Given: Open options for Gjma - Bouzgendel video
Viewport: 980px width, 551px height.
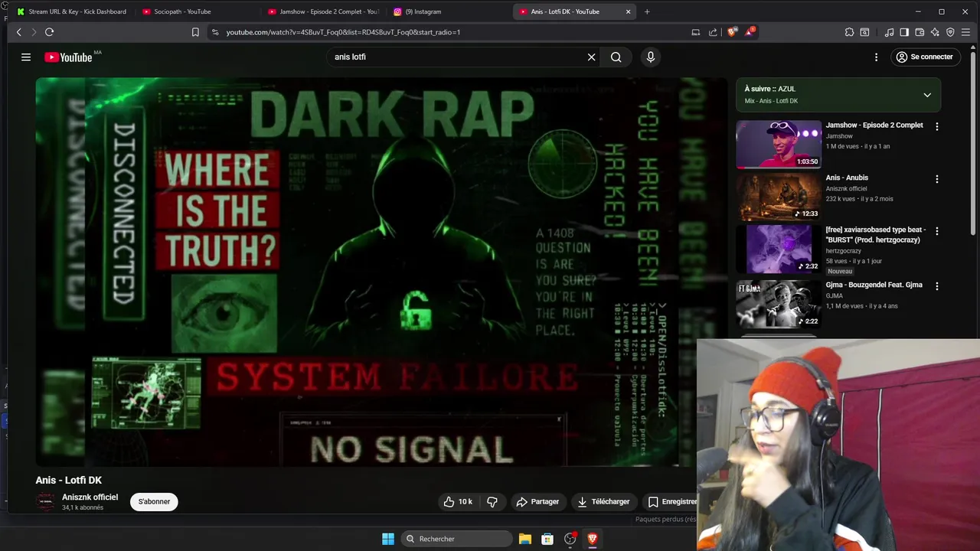Looking at the screenshot, I should pyautogui.click(x=936, y=286).
